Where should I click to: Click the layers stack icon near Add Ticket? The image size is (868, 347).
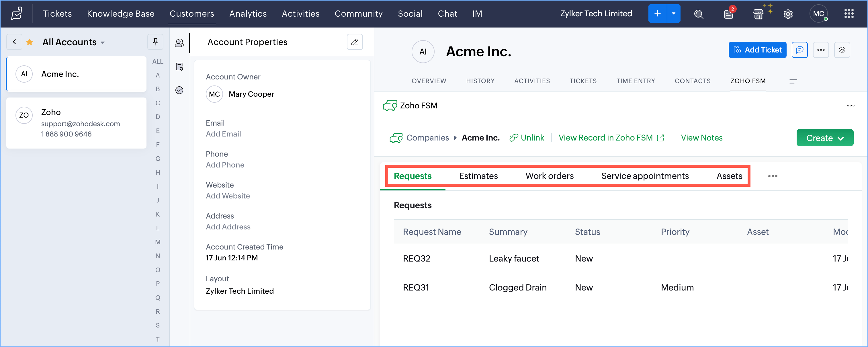[x=842, y=50]
